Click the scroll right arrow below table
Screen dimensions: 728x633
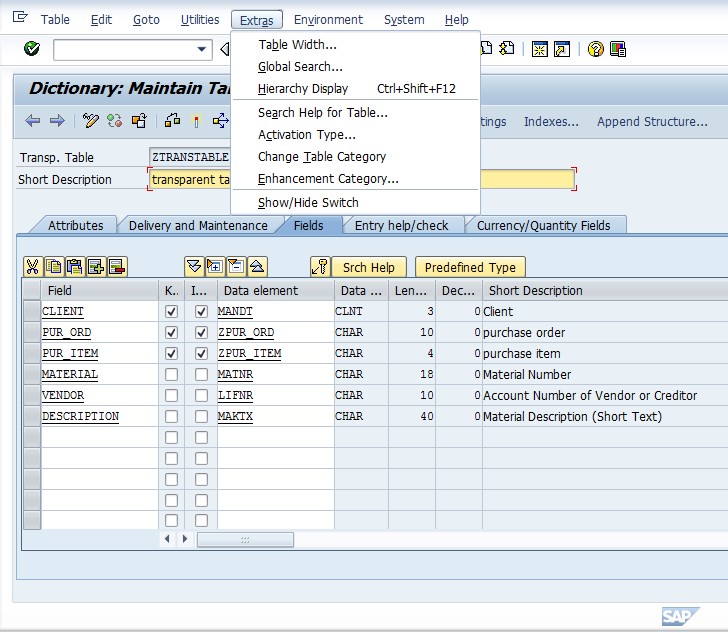(185, 539)
